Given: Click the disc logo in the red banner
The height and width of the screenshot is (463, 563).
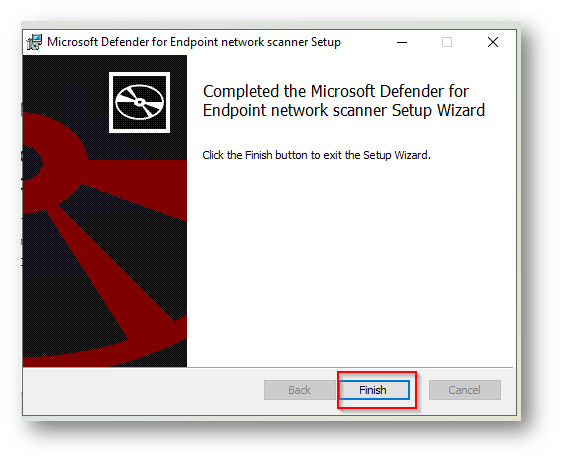Looking at the screenshot, I should click(139, 102).
